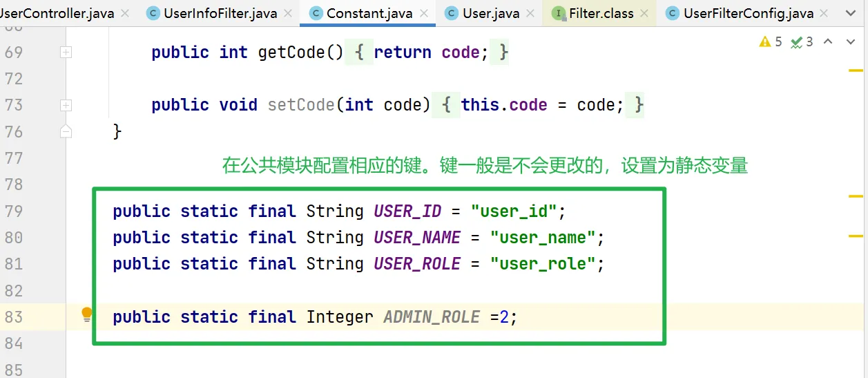Switch to the UserInfoFilter.java tab
The width and height of the screenshot is (868, 378).
click(220, 13)
